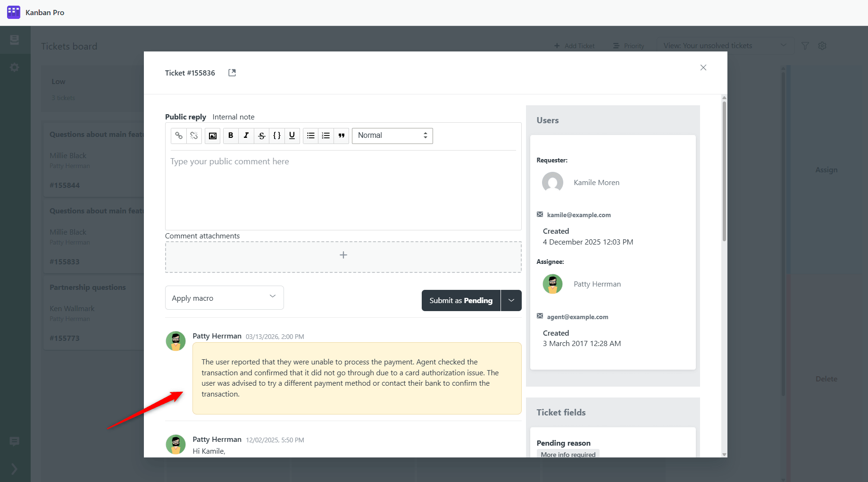Open ticket #155836 in a new window
868x482 pixels.
pos(232,72)
